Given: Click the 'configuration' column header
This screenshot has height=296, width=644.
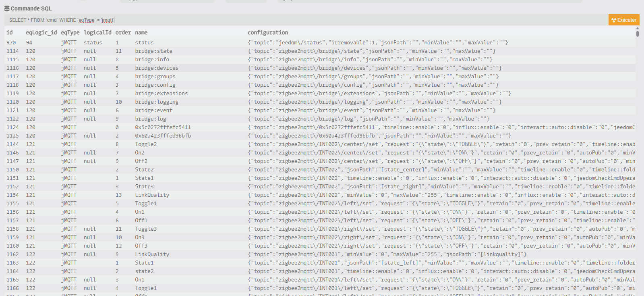Looking at the screenshot, I should [267, 33].
